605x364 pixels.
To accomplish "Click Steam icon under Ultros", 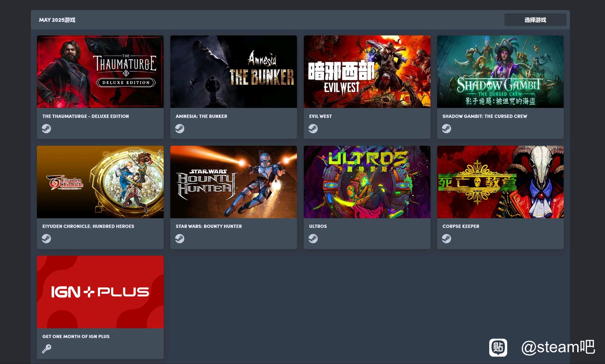I will [x=313, y=239].
